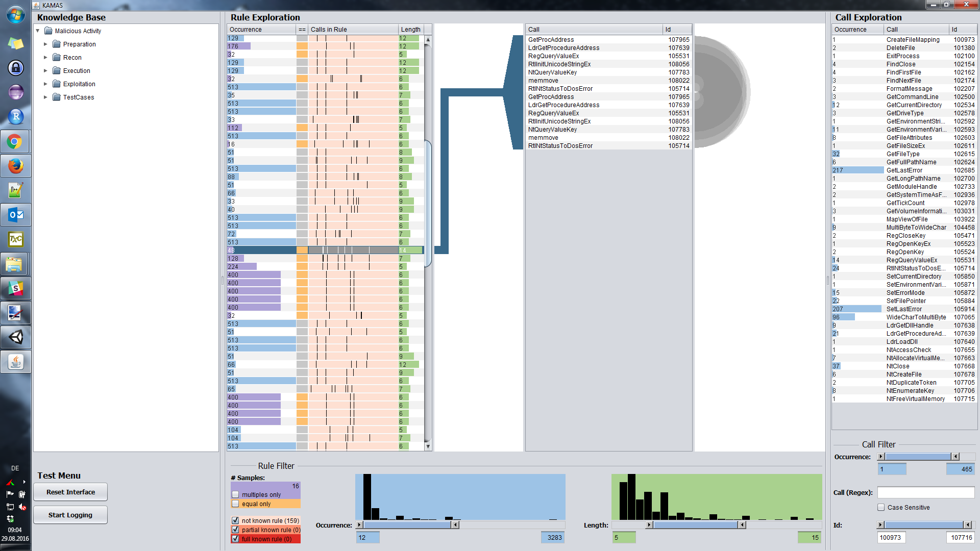
Task: Click the Unity taskbar icon
Action: [15, 337]
